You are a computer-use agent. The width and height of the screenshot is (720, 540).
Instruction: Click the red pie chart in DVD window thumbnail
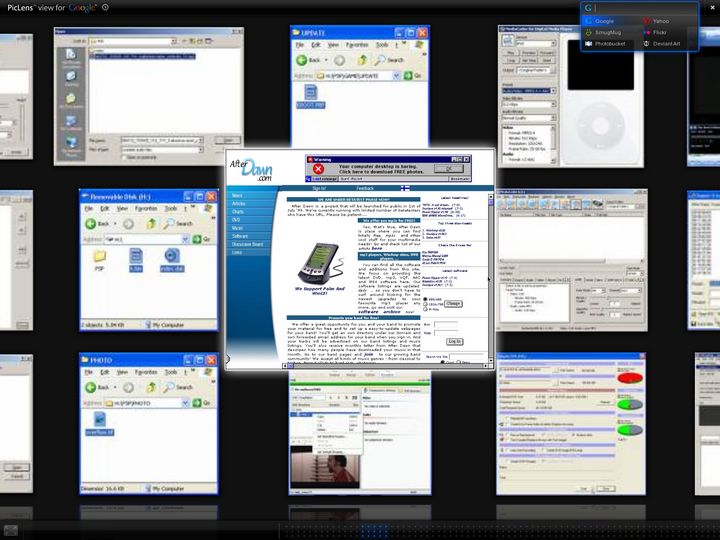click(630, 378)
